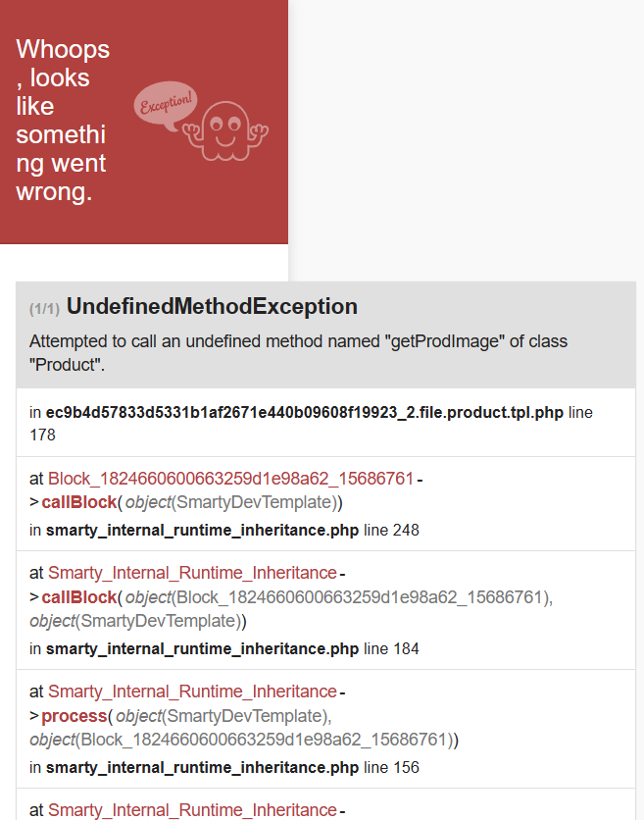Open the product.tpl.php file name line 178

click(x=304, y=413)
